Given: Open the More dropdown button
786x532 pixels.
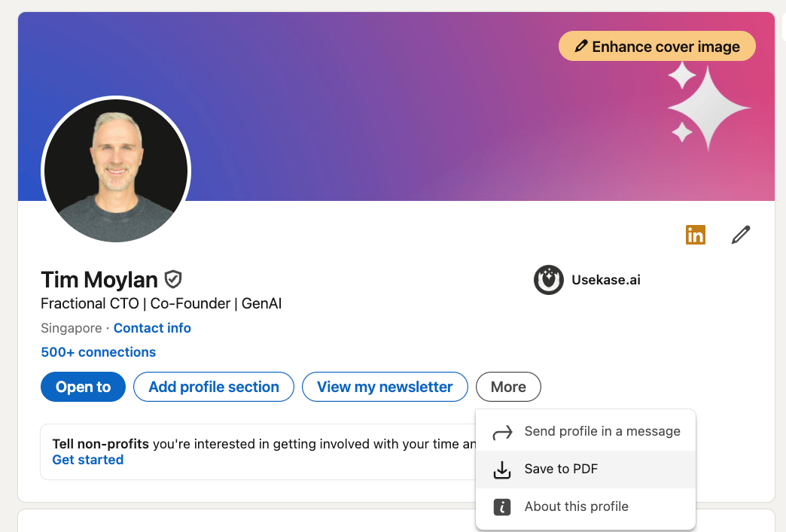Looking at the screenshot, I should 508,387.
